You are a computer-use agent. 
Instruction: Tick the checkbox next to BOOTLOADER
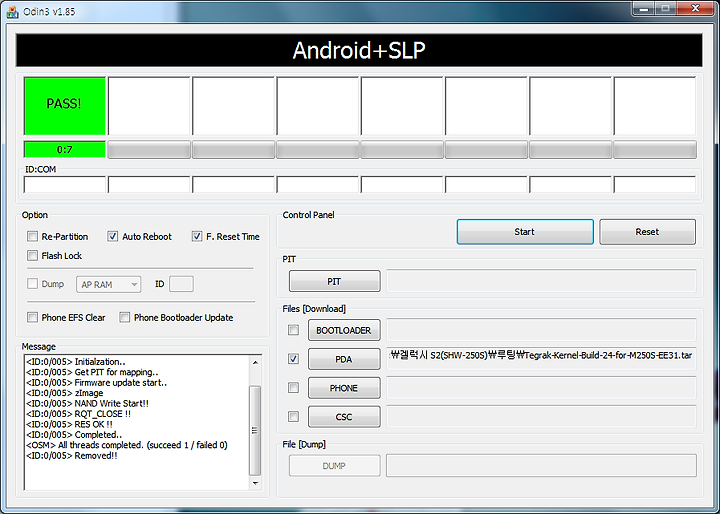coord(293,330)
